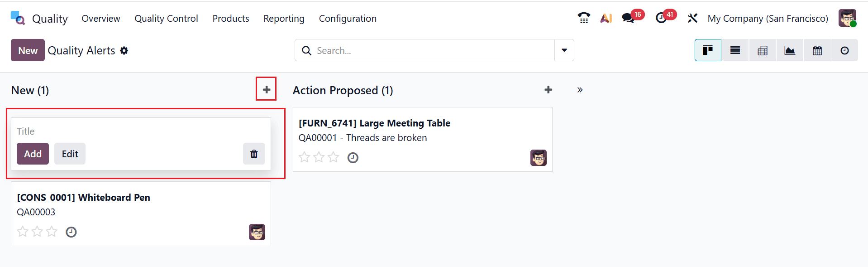The image size is (868, 267).
Task: Open the pivot view
Action: [762, 50]
